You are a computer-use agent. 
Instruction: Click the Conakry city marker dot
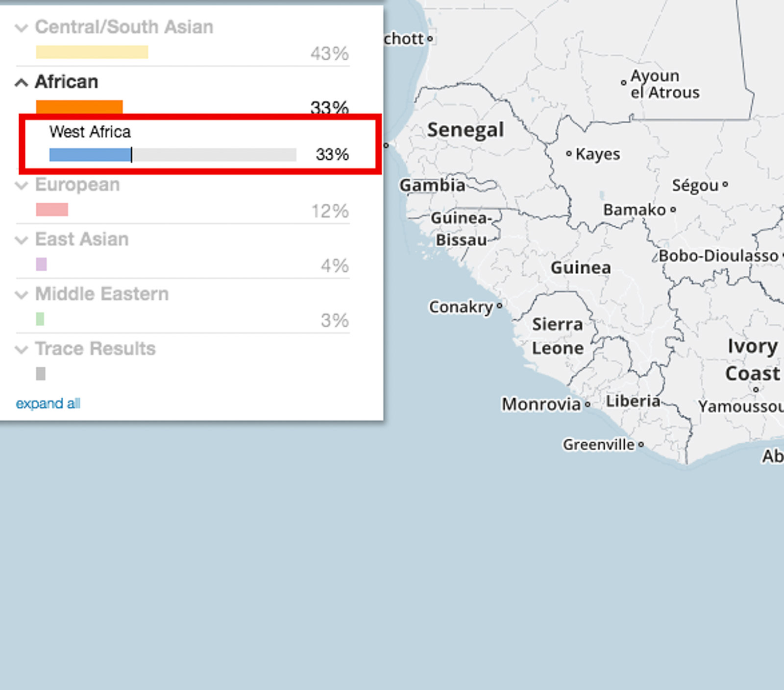(499, 306)
